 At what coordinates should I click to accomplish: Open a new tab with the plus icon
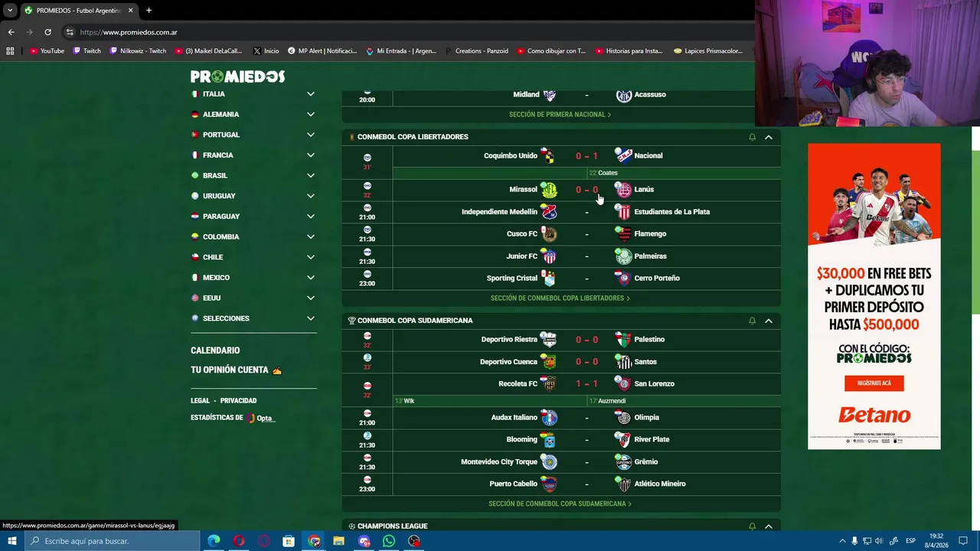click(x=149, y=10)
